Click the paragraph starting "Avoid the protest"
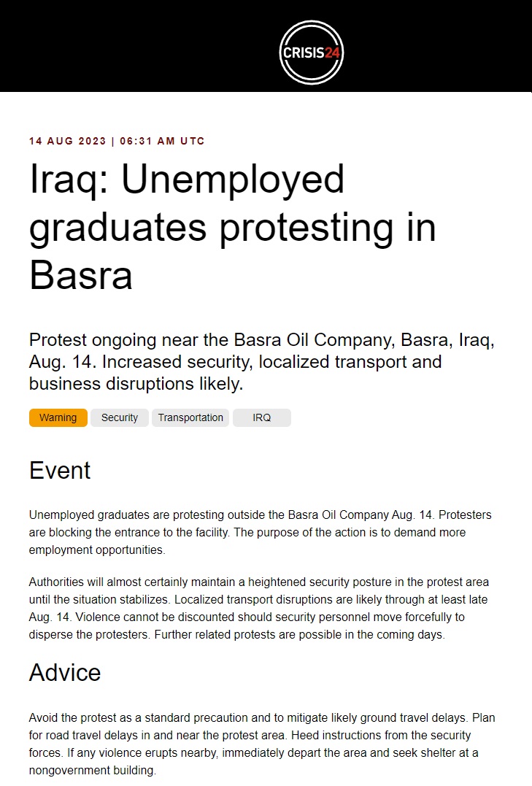 (x=261, y=744)
